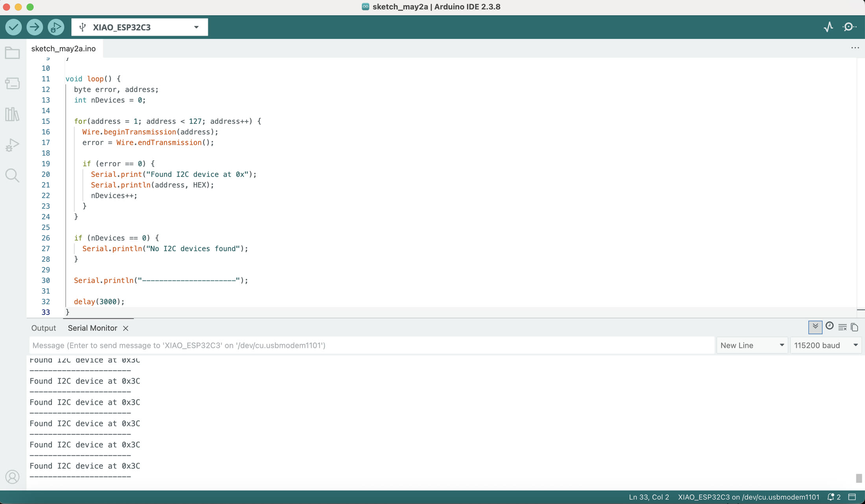Click line number 33 in the gutter
Viewport: 865px width, 504px height.
pos(46,312)
